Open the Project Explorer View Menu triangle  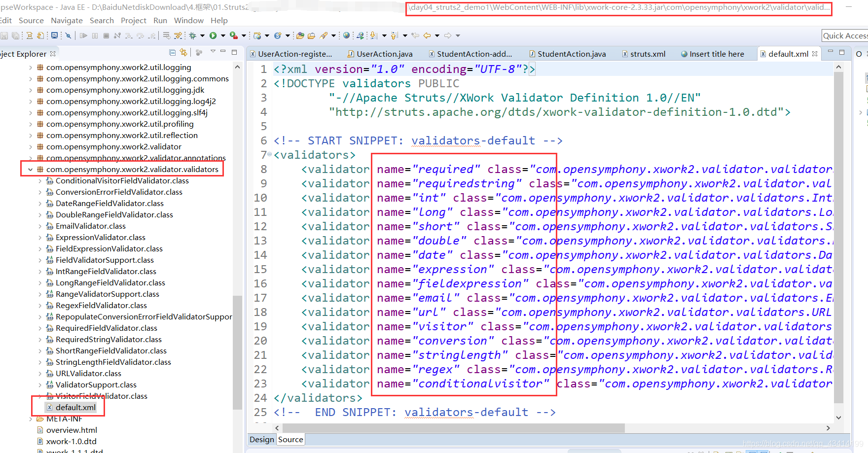[x=213, y=51]
